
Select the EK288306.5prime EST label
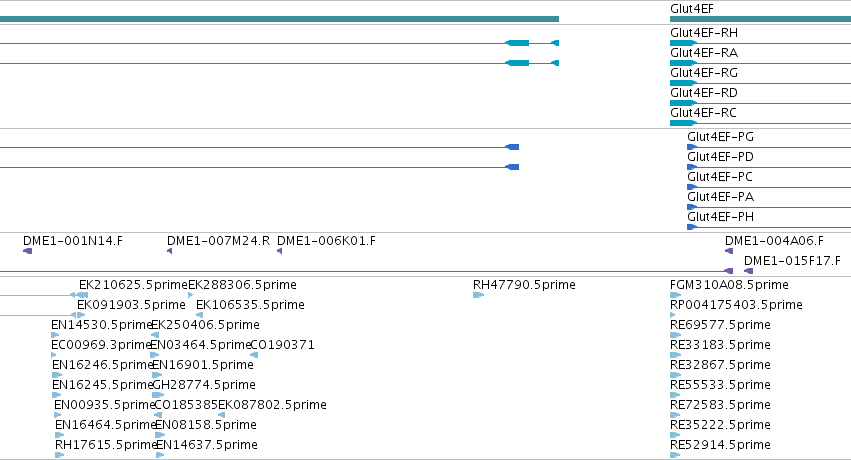tap(242, 285)
